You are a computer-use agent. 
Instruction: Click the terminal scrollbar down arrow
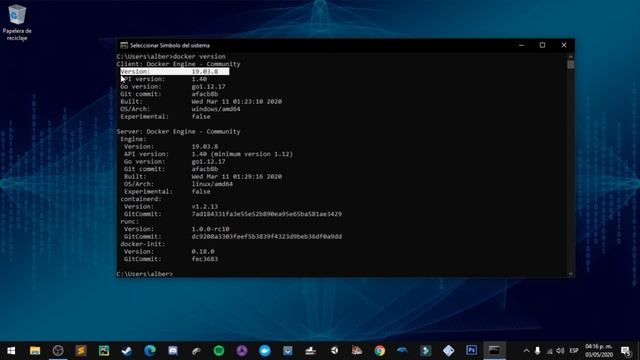click(x=571, y=274)
